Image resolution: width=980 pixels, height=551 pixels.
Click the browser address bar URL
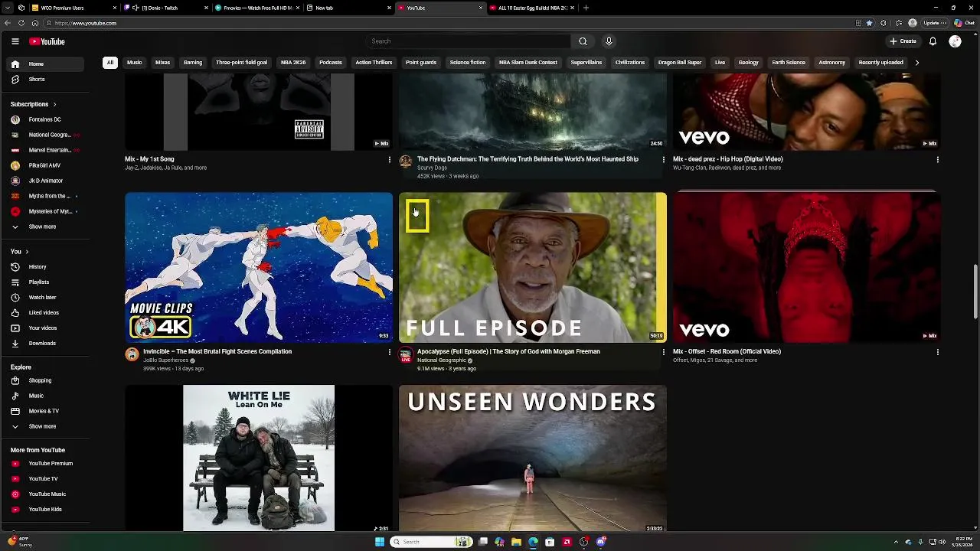tap(86, 23)
